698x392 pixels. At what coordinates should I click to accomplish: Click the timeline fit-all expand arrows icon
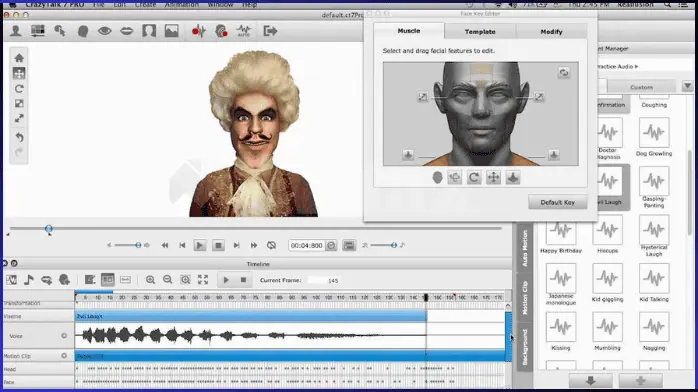[x=203, y=280]
